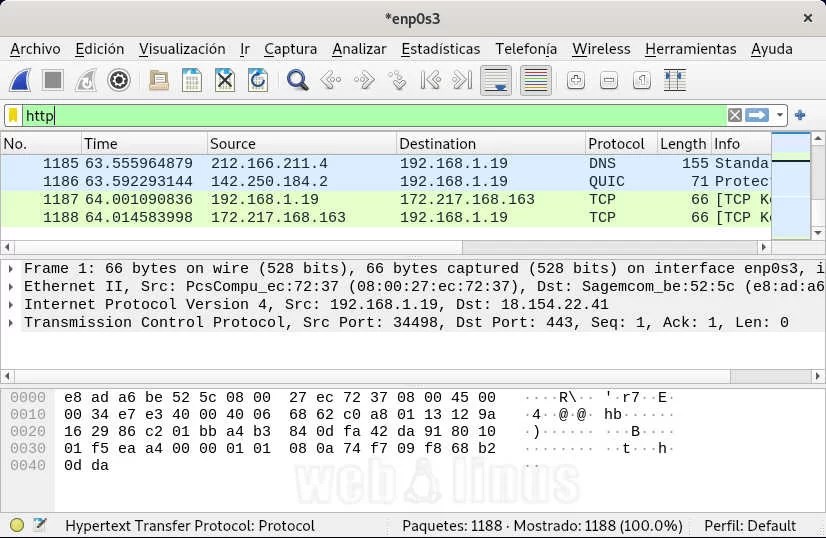Zoom in on packet text
Viewport: 826px width, 538px height.
tap(576, 81)
